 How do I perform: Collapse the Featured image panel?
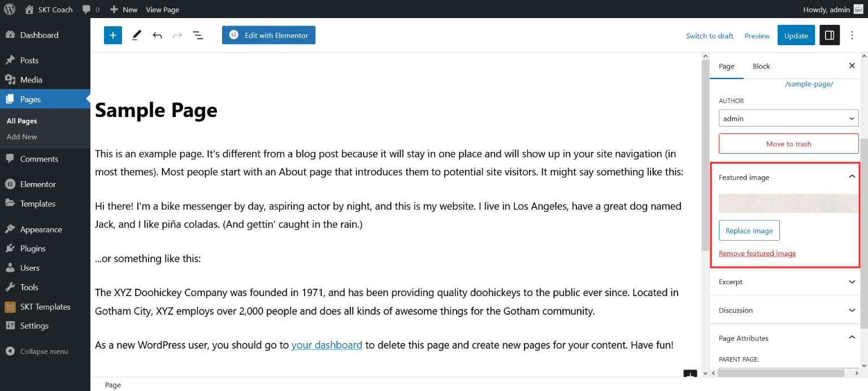pos(852,177)
